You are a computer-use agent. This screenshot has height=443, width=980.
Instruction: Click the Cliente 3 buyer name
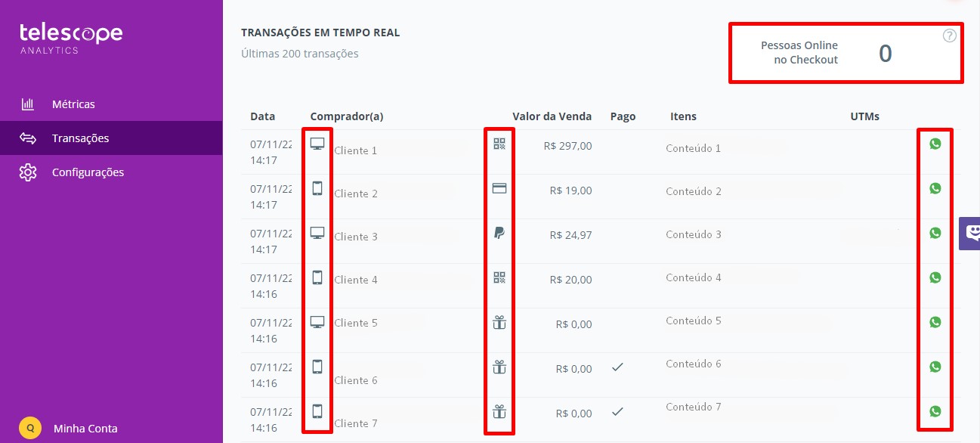[356, 237]
